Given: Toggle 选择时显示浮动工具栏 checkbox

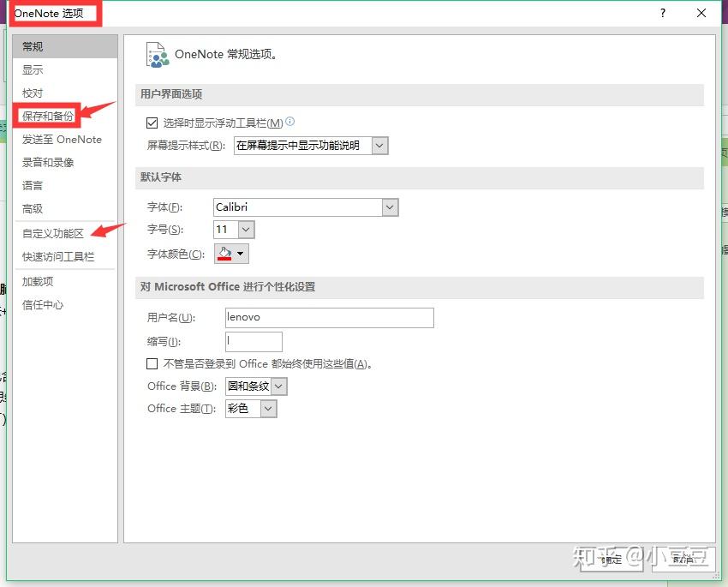Looking at the screenshot, I should pos(152,123).
